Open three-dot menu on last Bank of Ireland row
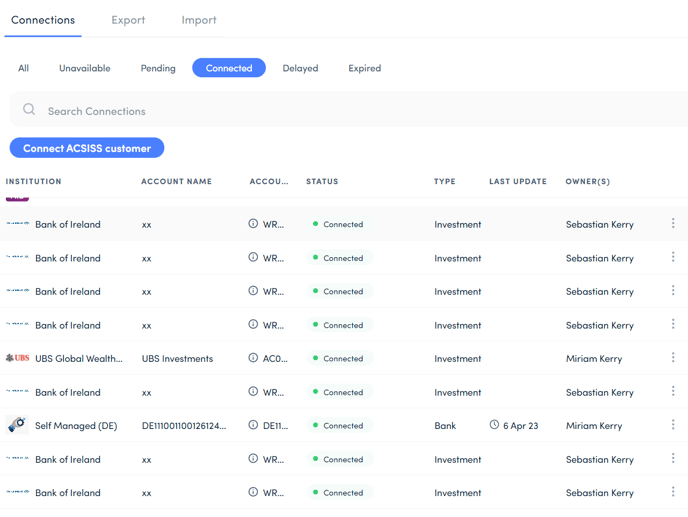 (673, 492)
